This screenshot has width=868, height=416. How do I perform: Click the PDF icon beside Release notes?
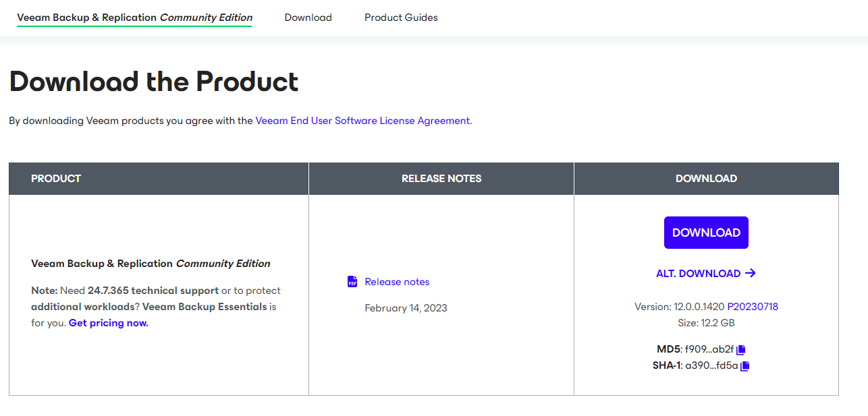point(352,282)
